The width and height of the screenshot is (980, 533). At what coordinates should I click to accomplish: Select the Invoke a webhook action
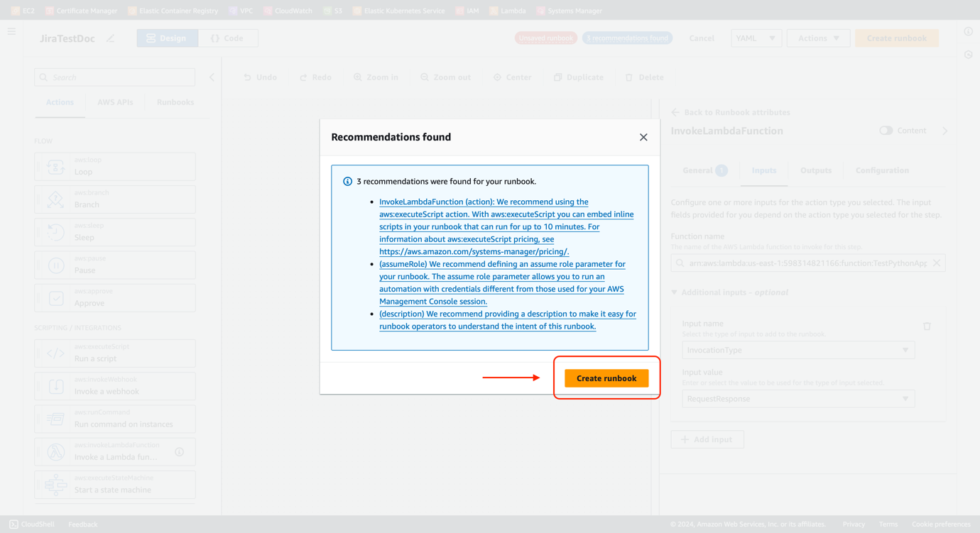click(115, 386)
